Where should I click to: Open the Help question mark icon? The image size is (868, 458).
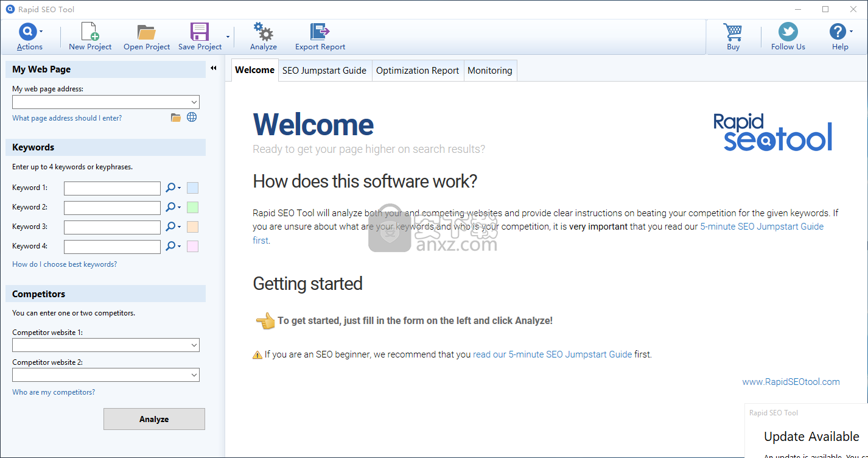point(838,32)
